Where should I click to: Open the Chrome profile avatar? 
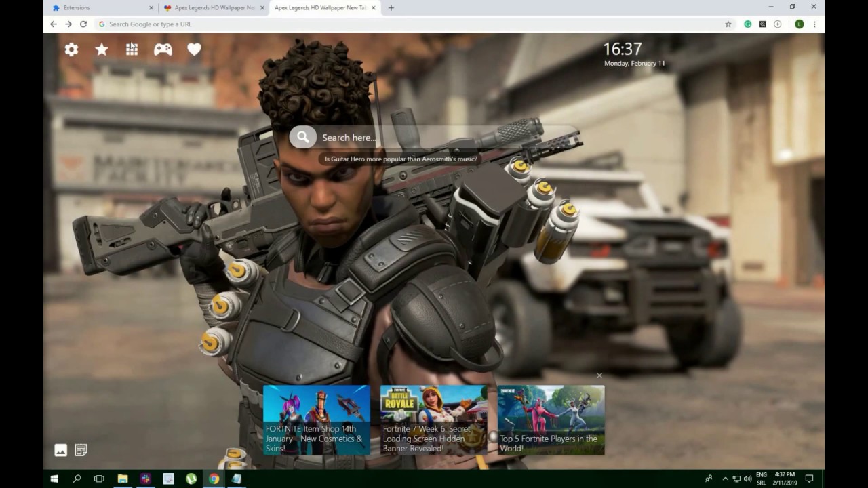(799, 24)
